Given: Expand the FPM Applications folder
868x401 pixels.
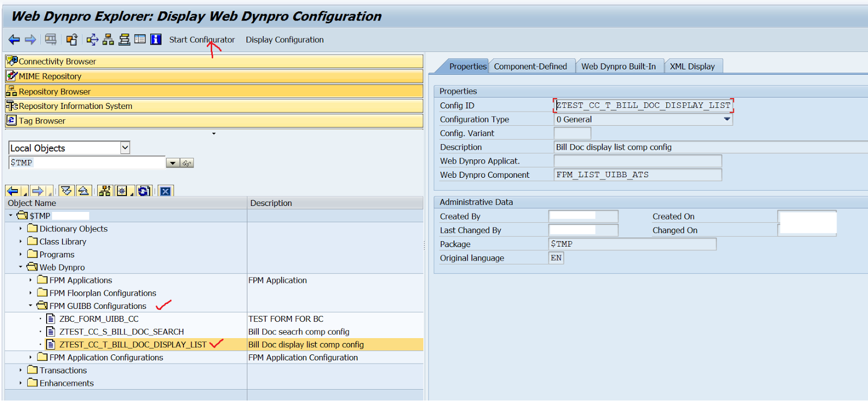Looking at the screenshot, I should pos(30,280).
